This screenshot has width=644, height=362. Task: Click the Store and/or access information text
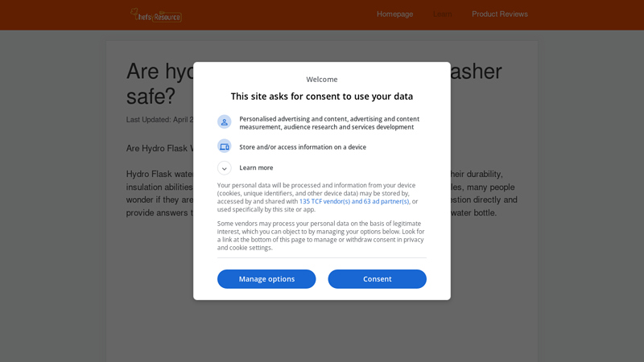coord(303,147)
